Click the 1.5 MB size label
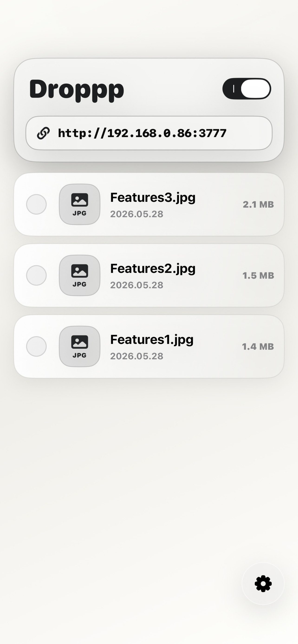The height and width of the screenshot is (644, 298). [258, 275]
